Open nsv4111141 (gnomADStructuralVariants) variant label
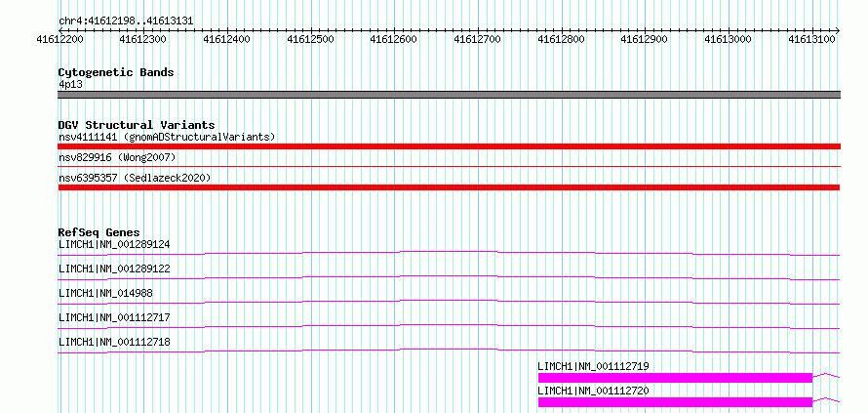 click(x=167, y=137)
